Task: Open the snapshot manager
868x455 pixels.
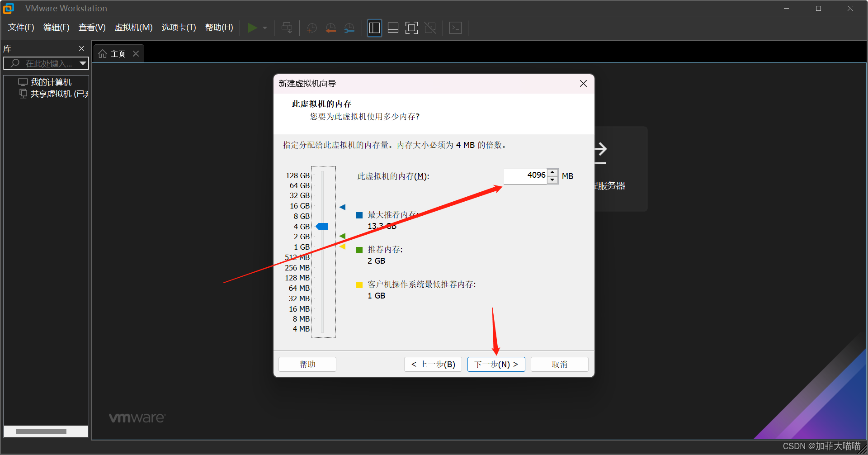Action: pyautogui.click(x=349, y=28)
